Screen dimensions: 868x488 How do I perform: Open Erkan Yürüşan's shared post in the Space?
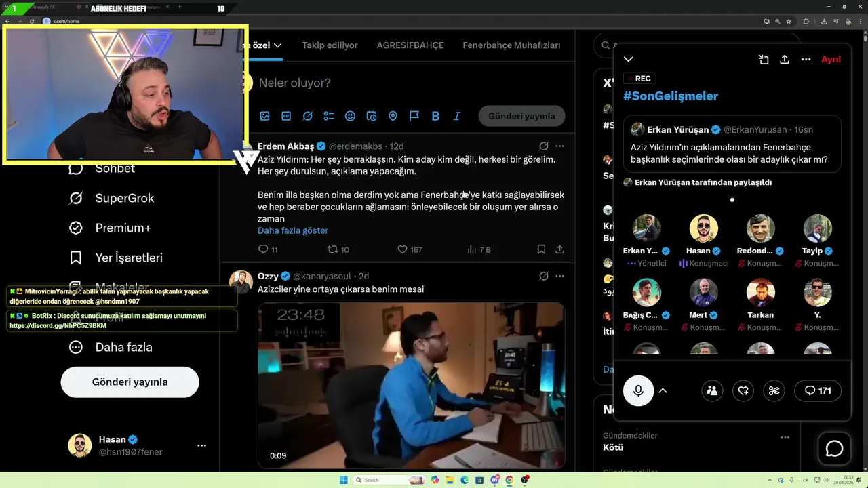tap(732, 144)
